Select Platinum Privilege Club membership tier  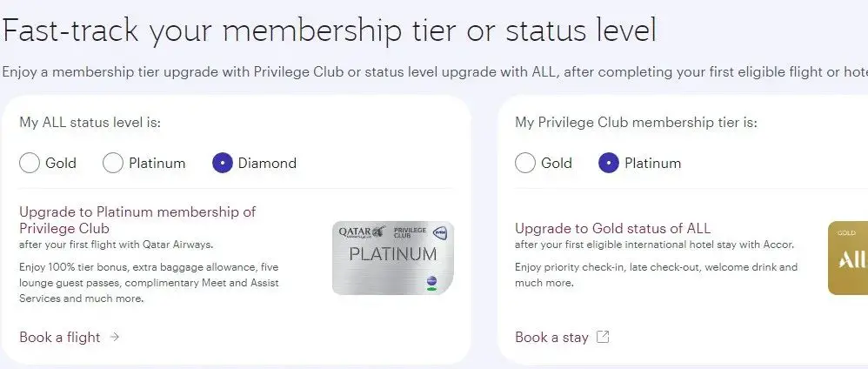tap(609, 163)
